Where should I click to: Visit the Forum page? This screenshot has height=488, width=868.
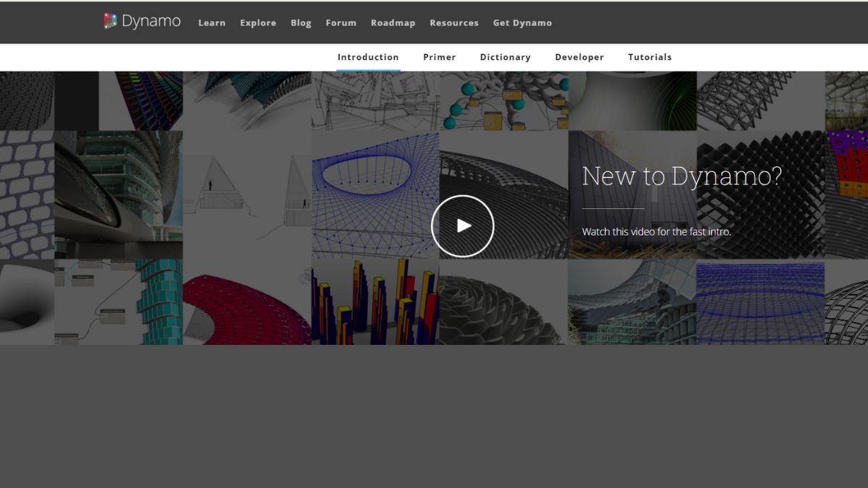[341, 23]
